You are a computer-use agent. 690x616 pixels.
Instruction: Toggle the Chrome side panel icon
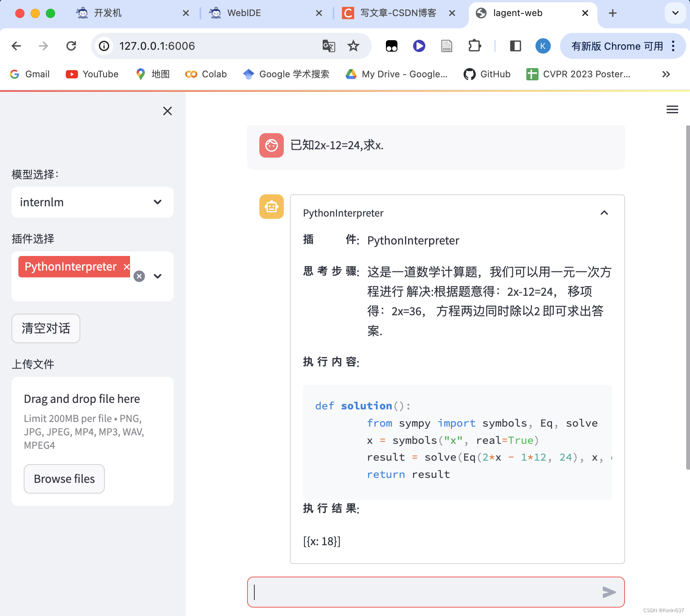tap(516, 46)
